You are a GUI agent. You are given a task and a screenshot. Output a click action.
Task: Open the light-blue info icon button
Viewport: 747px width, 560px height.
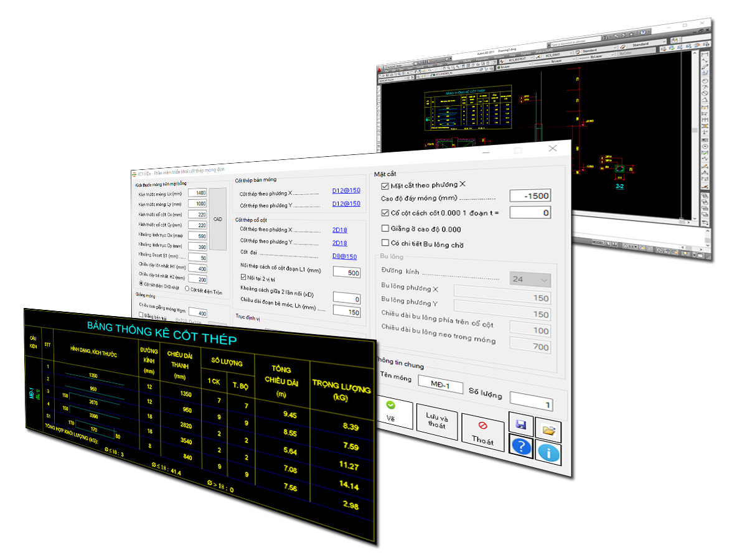pyautogui.click(x=548, y=453)
